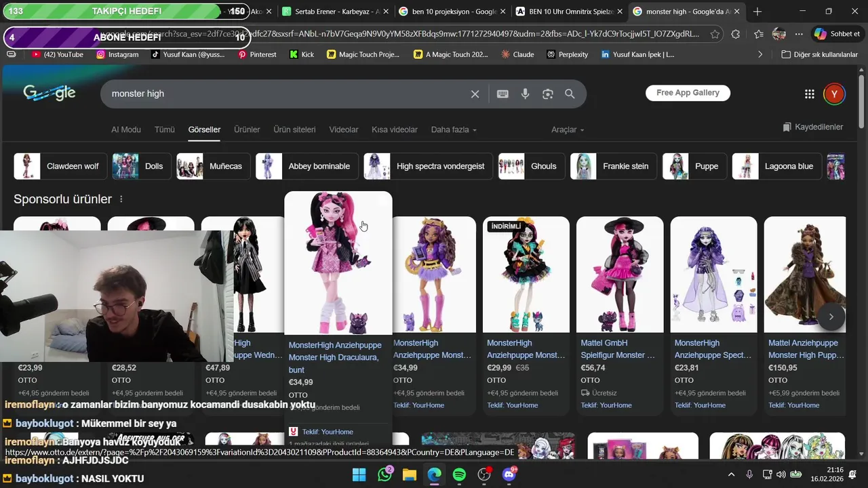
Task: Open the volume control in system tray
Action: pyautogui.click(x=781, y=474)
